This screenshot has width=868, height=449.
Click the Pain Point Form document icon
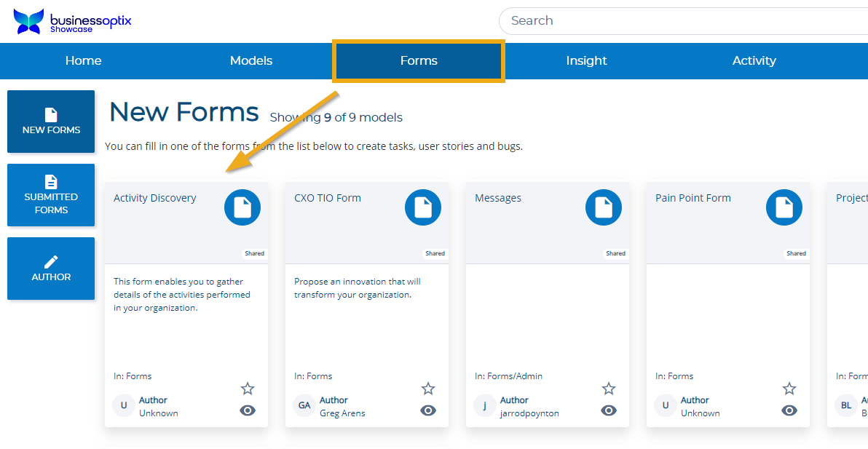[x=784, y=207]
